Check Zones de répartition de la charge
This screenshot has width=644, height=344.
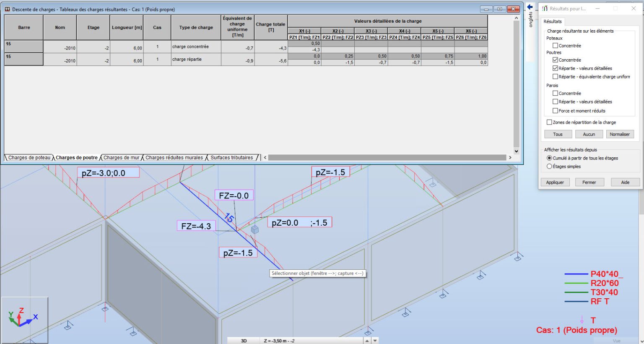[549, 122]
